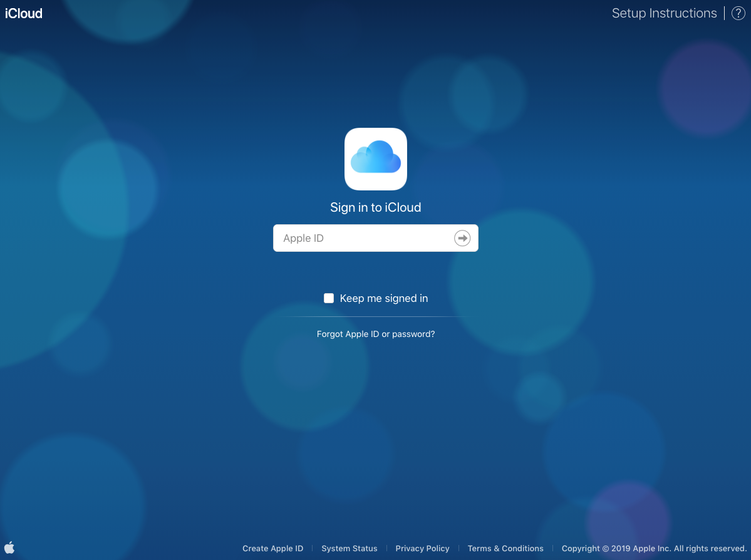Open Forgot Apple ID or password link
The height and width of the screenshot is (560, 751).
point(376,334)
